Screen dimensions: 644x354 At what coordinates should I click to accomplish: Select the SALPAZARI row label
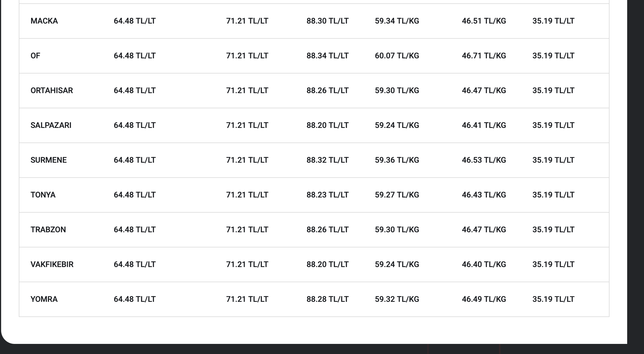click(x=51, y=125)
